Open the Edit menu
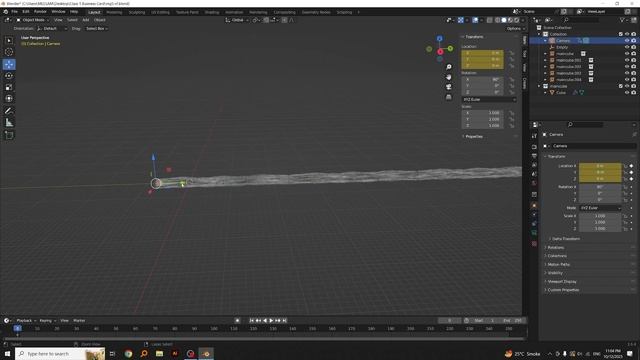640x360 pixels. pyautogui.click(x=26, y=12)
